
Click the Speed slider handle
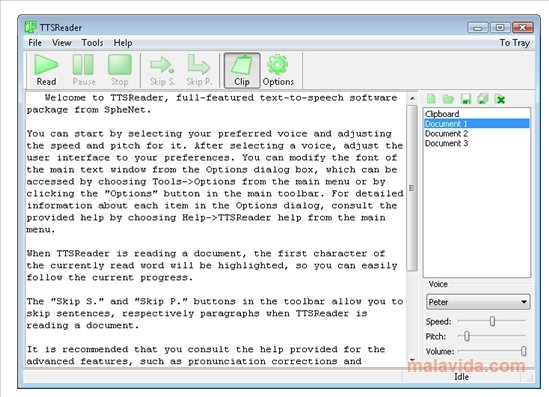[492, 321]
